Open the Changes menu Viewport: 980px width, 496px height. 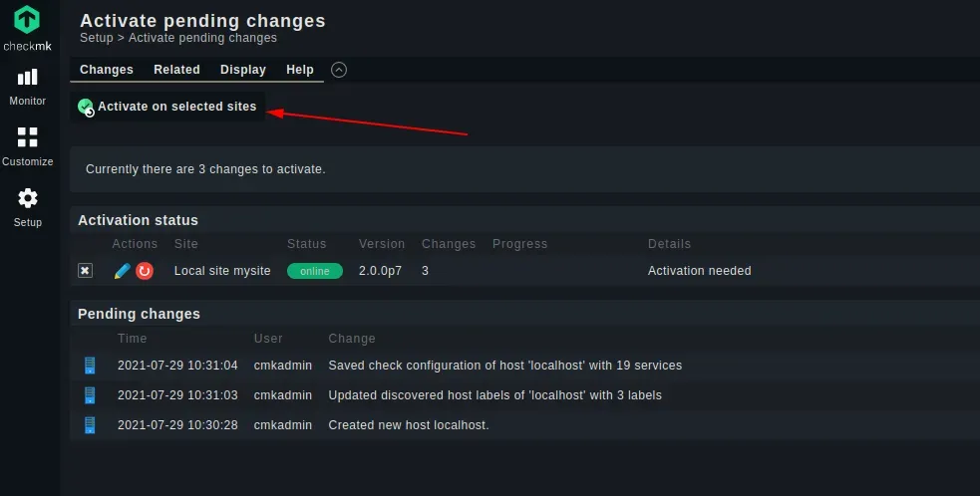[107, 70]
